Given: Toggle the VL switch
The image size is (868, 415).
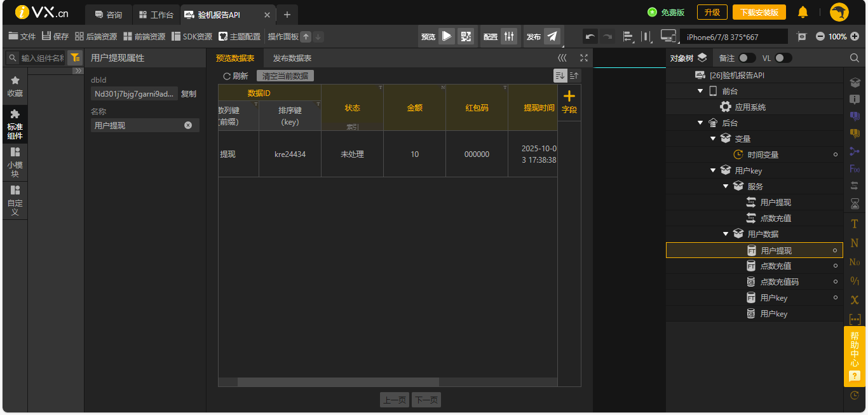Looking at the screenshot, I should tap(783, 58).
